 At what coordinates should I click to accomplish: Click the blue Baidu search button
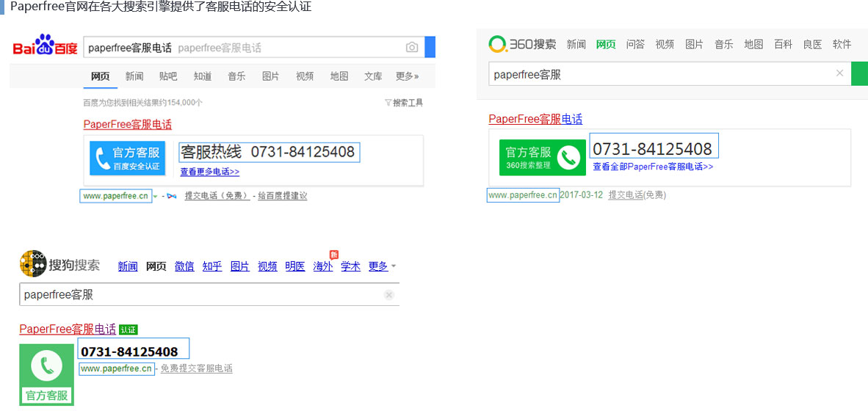coord(430,47)
